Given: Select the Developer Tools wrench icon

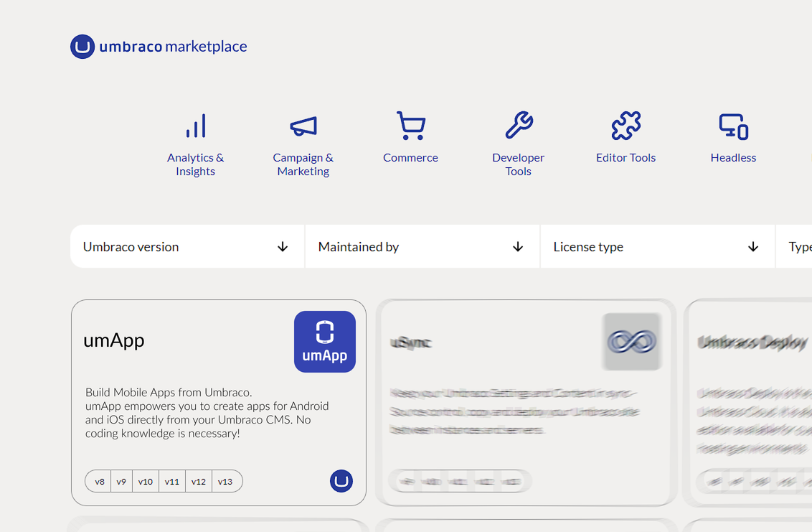Looking at the screenshot, I should 519,125.
